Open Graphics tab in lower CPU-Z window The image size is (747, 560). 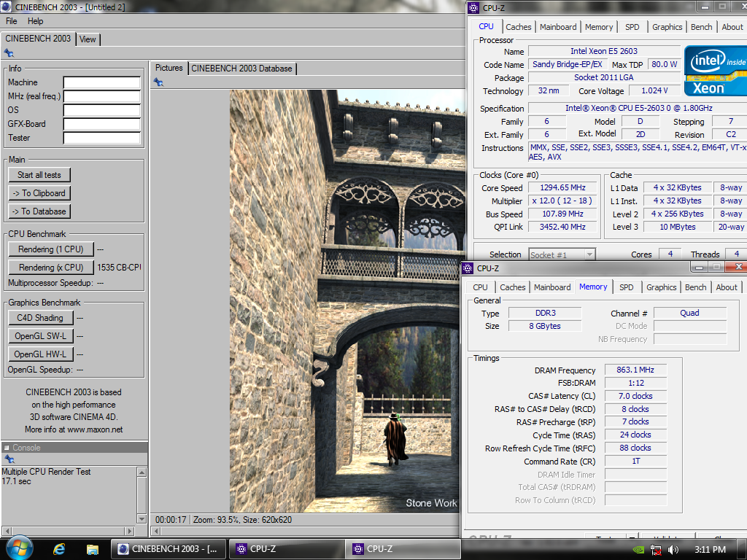click(x=661, y=287)
